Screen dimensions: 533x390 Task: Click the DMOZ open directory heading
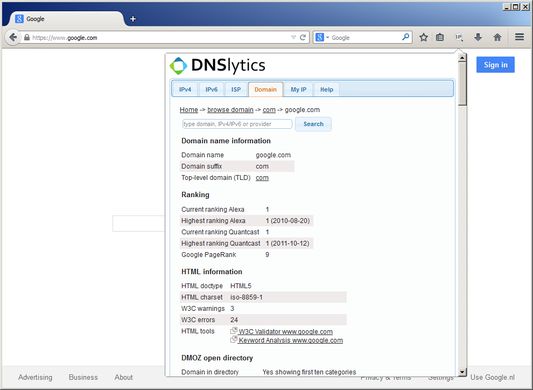point(217,358)
